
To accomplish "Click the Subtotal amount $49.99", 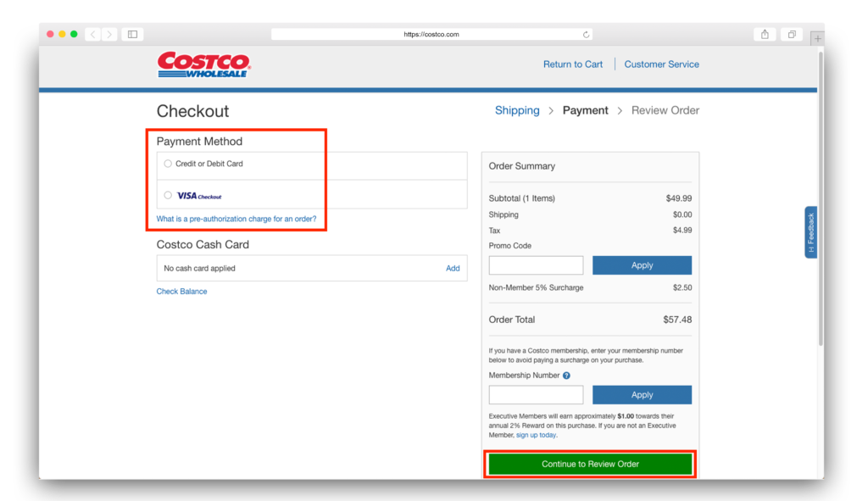I will 679,198.
